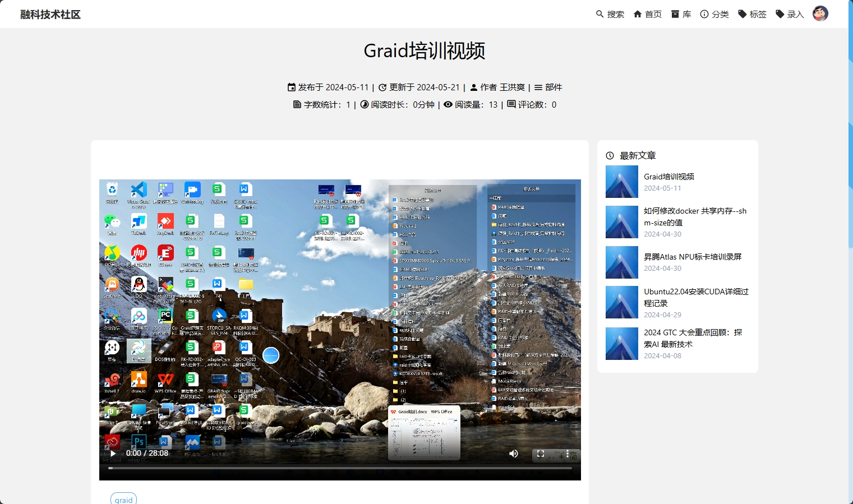The width and height of the screenshot is (853, 504).
Task: Click the thumbnail beside the 2024 GTC article
Action: (x=622, y=344)
